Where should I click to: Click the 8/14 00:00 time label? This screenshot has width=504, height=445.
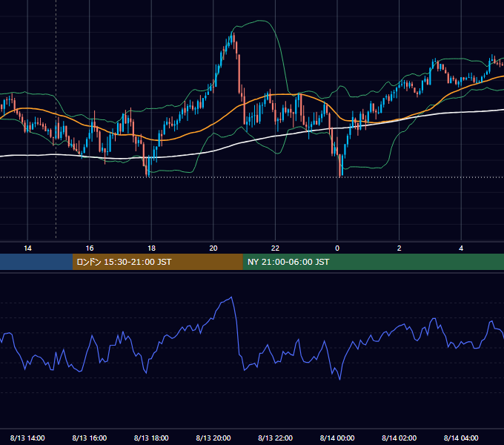[337, 438]
